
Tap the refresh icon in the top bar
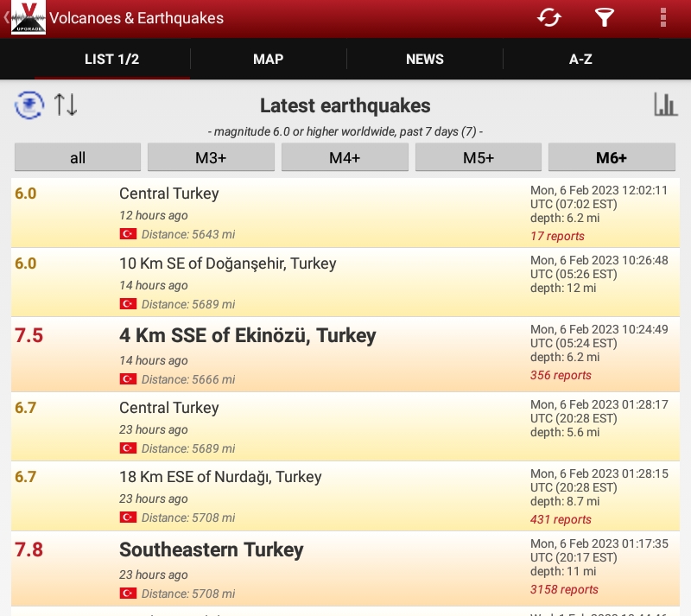[549, 17]
